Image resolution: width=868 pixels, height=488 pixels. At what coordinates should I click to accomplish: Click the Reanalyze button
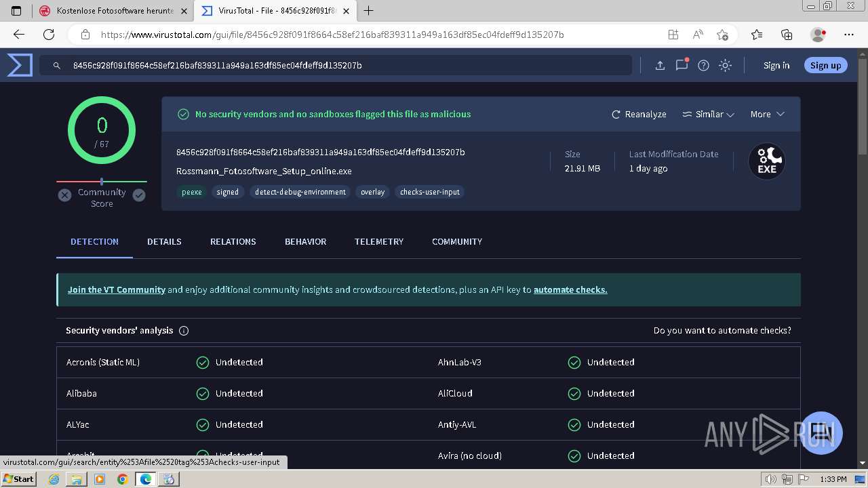(639, 114)
